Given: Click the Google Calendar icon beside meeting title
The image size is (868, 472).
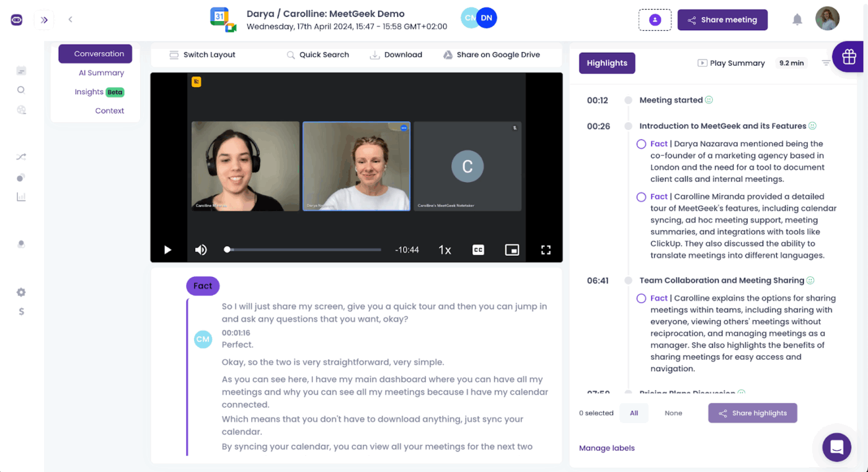Looking at the screenshot, I should click(x=219, y=17).
